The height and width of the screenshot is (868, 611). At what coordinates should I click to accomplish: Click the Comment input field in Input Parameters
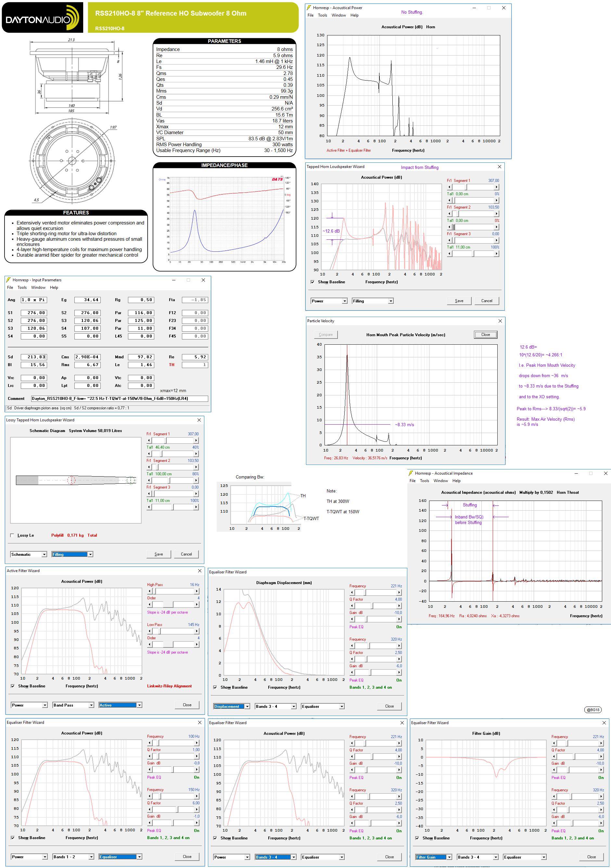click(120, 399)
